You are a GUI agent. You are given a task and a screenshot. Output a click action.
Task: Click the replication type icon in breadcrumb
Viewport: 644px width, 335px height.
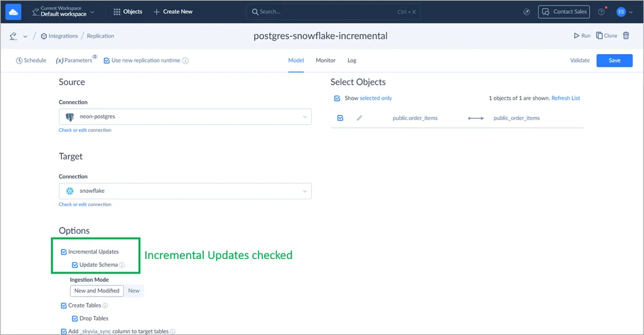(13, 36)
